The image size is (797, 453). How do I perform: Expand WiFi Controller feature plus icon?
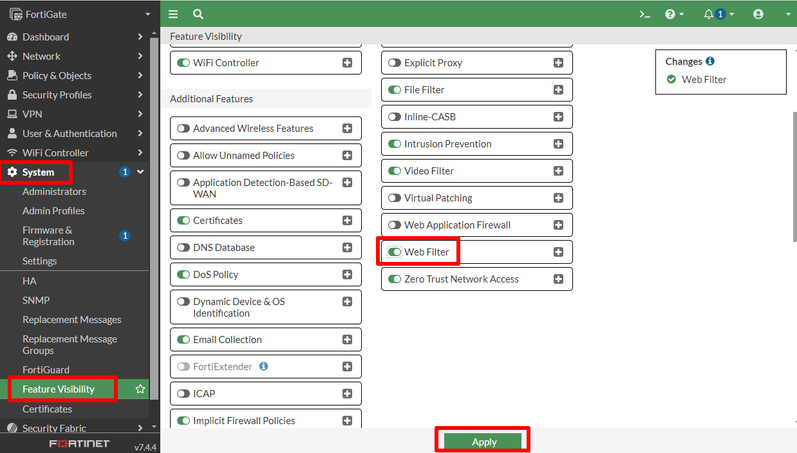point(347,63)
